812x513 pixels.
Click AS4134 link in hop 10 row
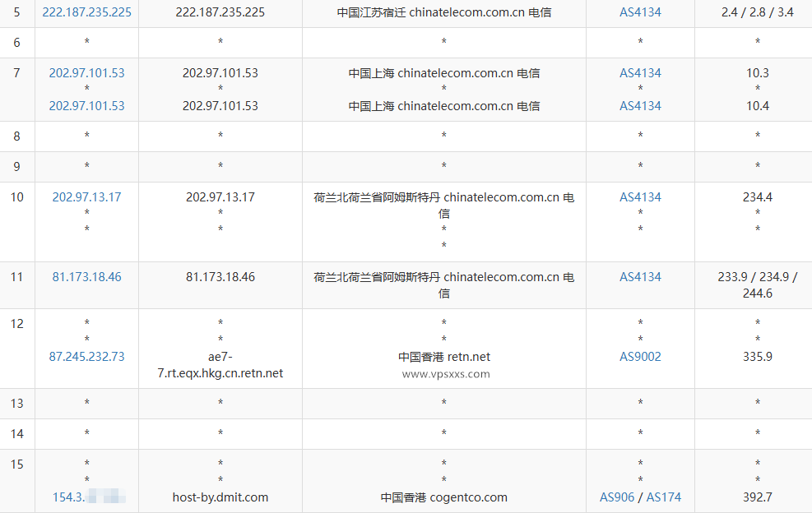640,197
